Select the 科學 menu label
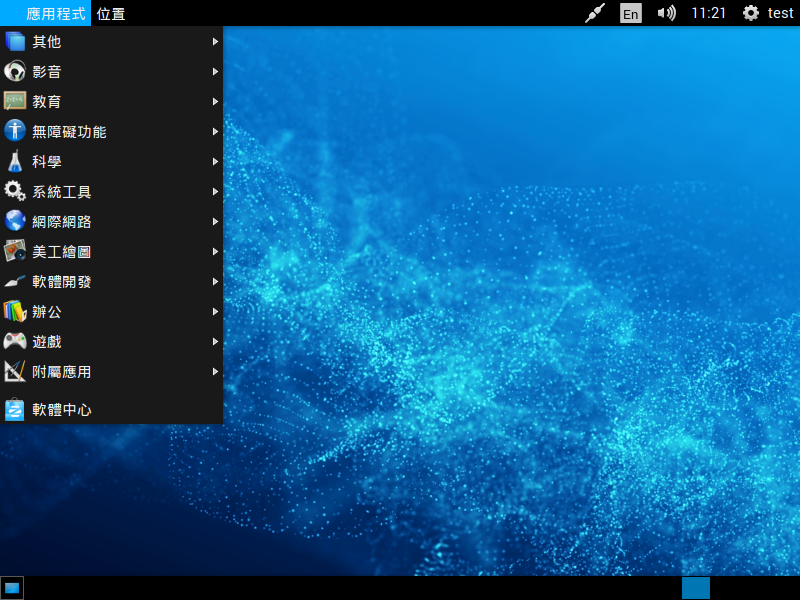800x600 pixels. pos(47,161)
